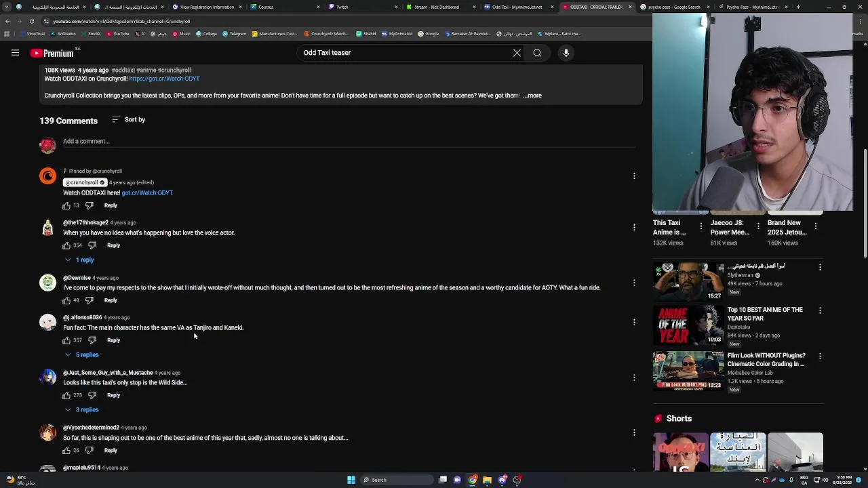Expand the '1 reply' thread
868x488 pixels.
pos(79,260)
